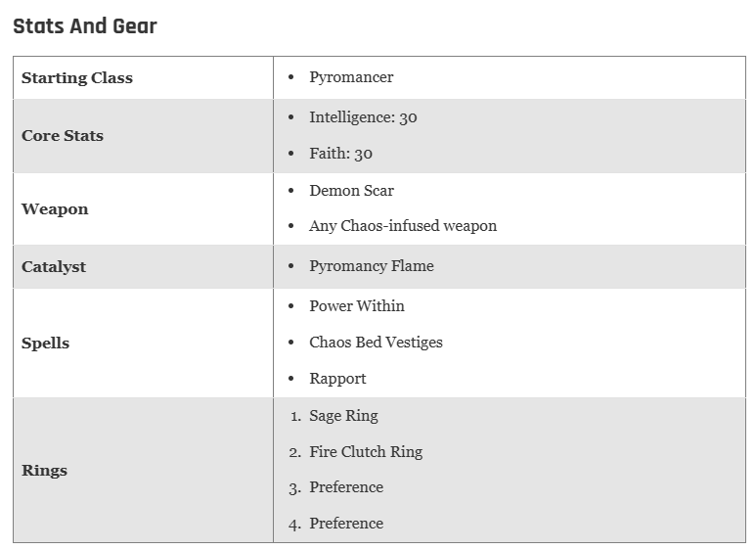Click the Pyromancy Flame entry
Viewport: 756px width, 550px height.
point(372,266)
